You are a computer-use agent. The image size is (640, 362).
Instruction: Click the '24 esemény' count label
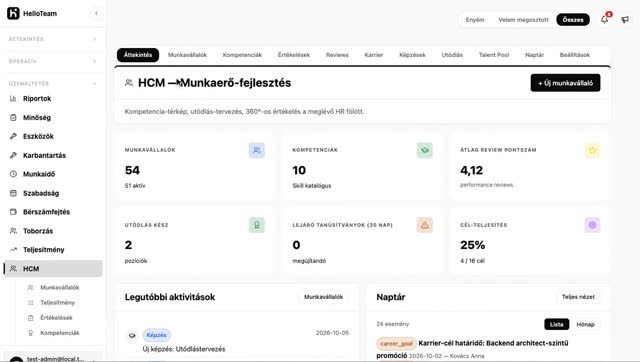pos(393,324)
